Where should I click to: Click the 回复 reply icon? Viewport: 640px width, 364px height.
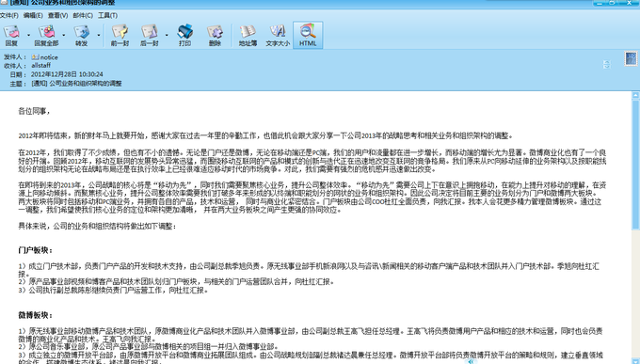point(11,35)
